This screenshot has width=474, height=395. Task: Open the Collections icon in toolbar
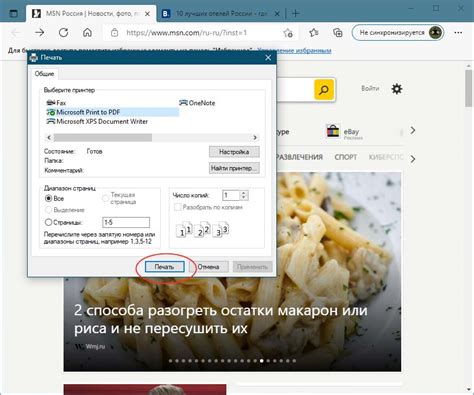338,33
